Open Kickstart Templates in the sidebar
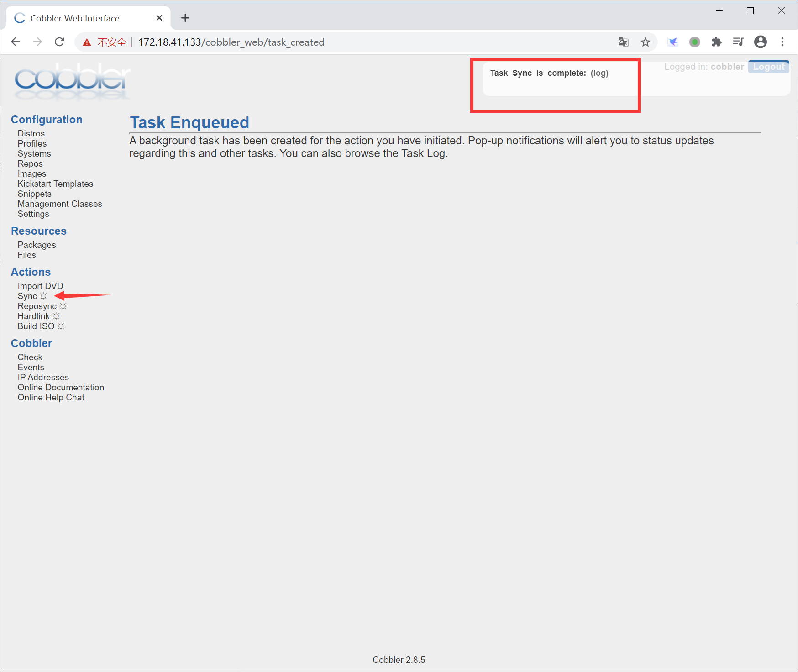Screen dimensions: 798x672 [x=55, y=184]
